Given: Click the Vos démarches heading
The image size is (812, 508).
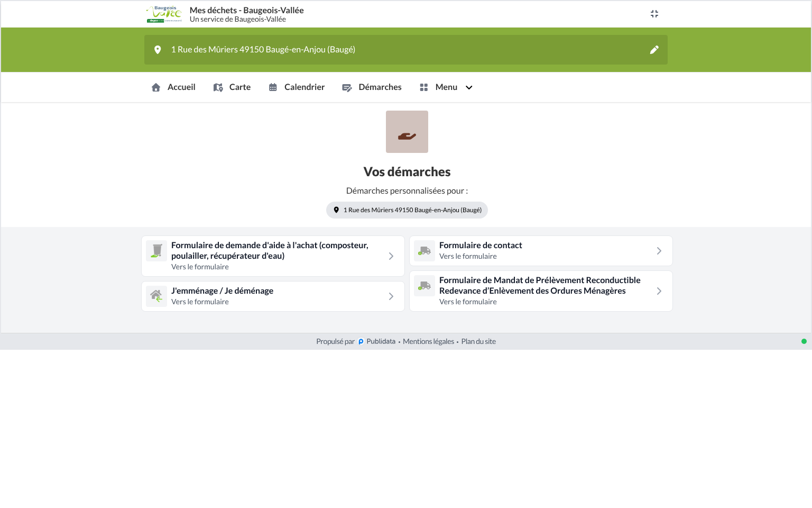Looking at the screenshot, I should pyautogui.click(x=407, y=172).
